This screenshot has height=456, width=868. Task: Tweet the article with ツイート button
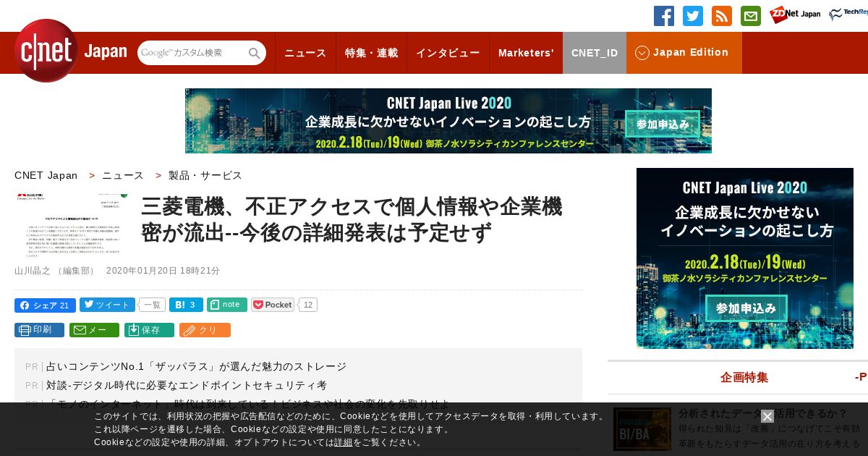tap(107, 305)
